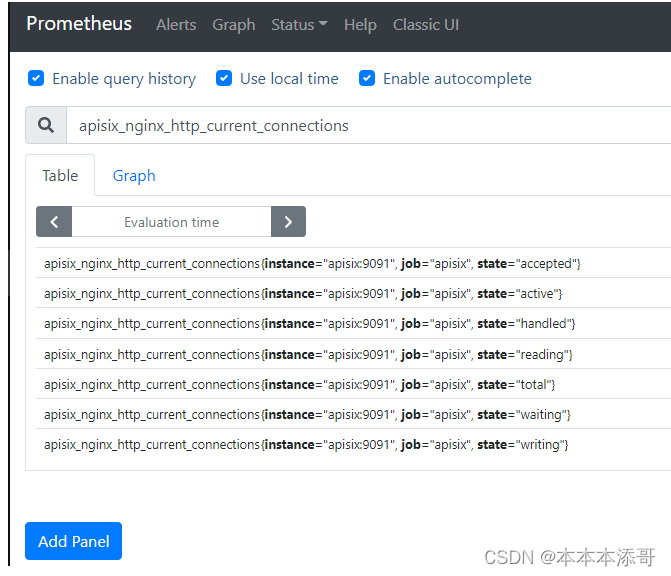Screen dimensions: 671x576
Task: Click the search magnifier icon
Action: coord(46,126)
